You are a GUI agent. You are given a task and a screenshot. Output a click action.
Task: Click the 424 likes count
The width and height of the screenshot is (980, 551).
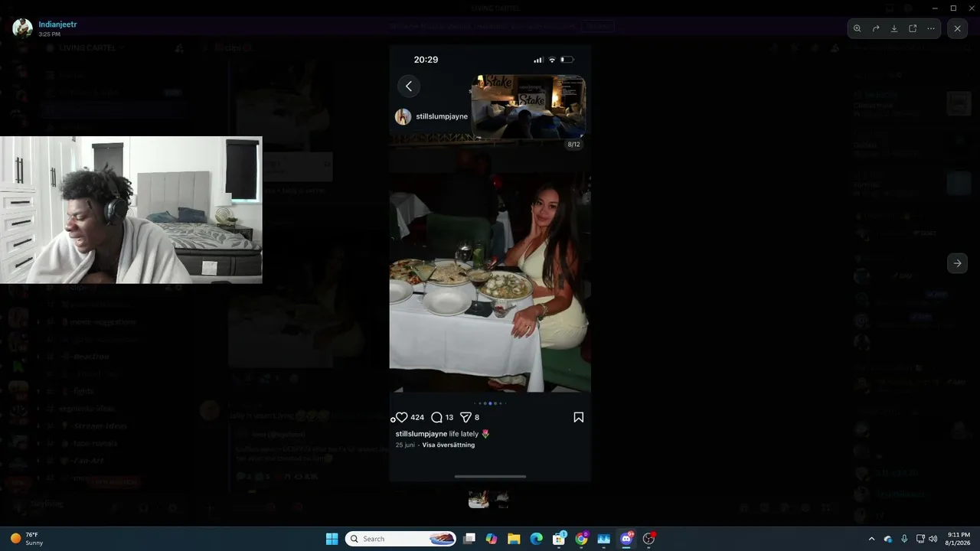click(417, 417)
